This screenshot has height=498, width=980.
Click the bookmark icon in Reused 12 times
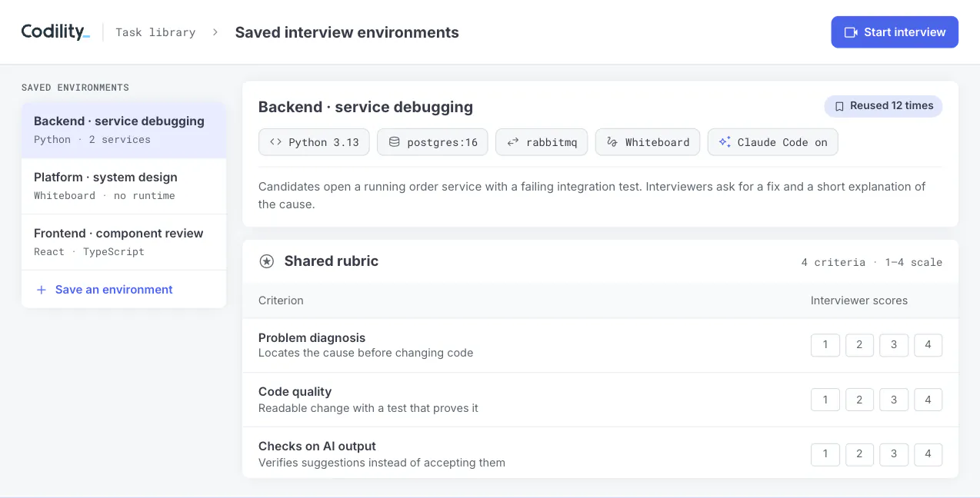[840, 106]
